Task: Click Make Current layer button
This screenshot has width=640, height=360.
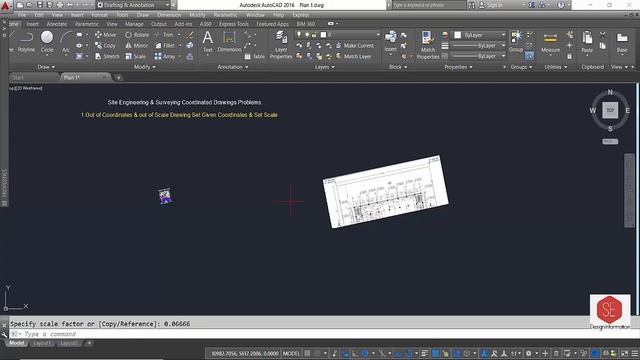Action: tap(355, 46)
